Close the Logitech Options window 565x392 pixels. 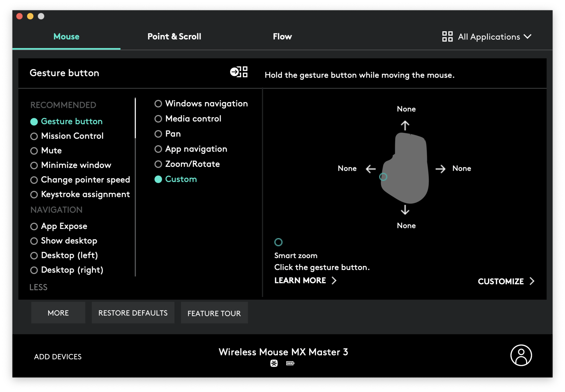pyautogui.click(x=20, y=16)
